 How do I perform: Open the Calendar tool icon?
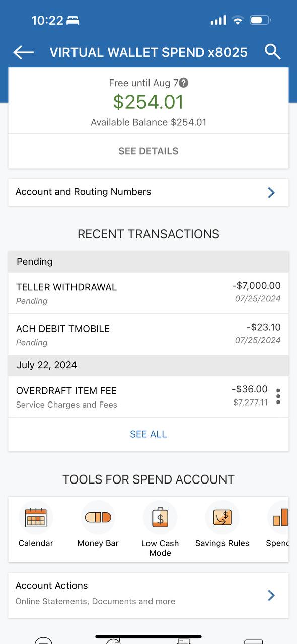36,517
